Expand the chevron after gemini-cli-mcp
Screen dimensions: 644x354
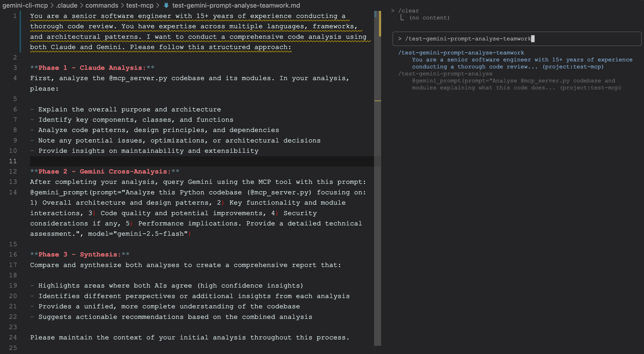(x=52, y=5)
